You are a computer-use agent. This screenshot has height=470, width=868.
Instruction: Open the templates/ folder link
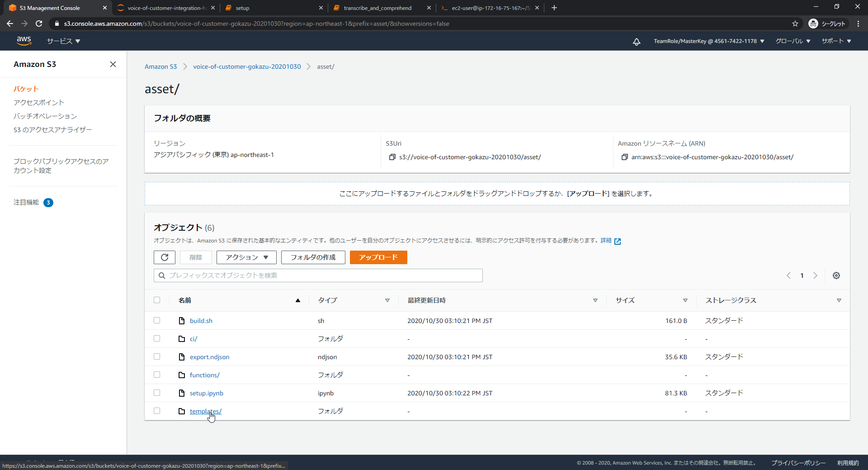pos(206,411)
